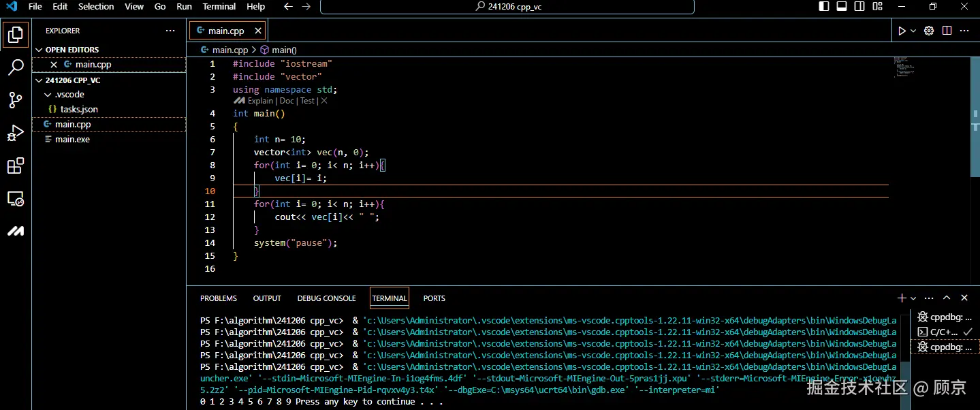Open the Go menu
Viewport: 980px width, 410px height.
(x=160, y=7)
